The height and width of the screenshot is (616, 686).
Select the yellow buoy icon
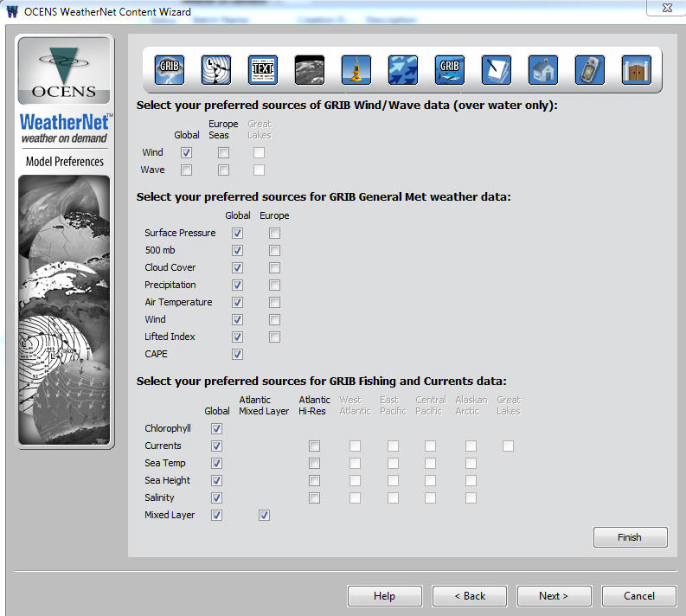356,69
